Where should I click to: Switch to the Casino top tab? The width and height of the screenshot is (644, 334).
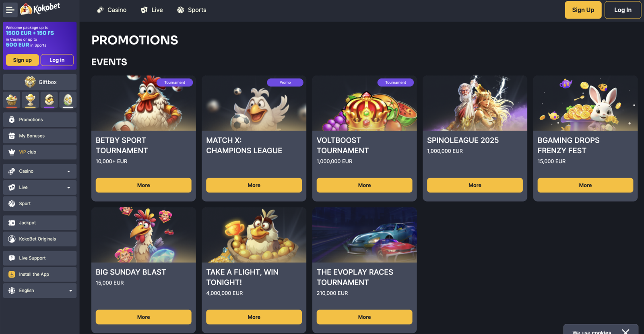pyautogui.click(x=111, y=10)
